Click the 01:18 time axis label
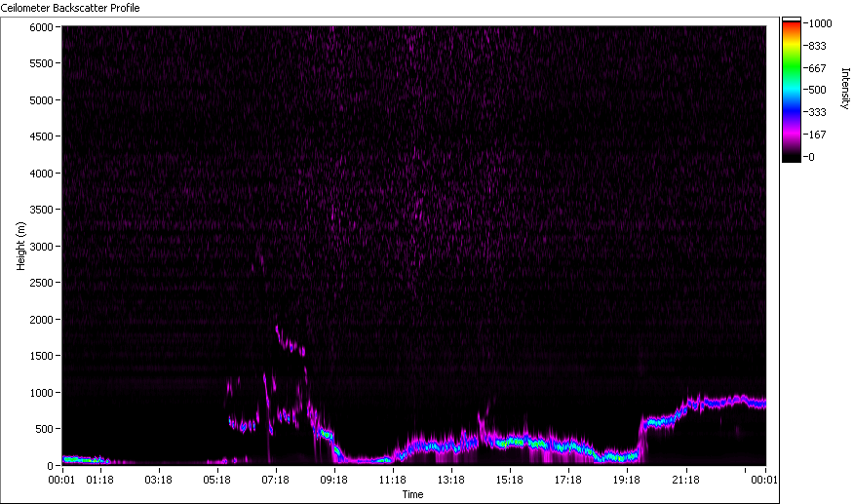The height and width of the screenshot is (504, 854). [x=99, y=480]
